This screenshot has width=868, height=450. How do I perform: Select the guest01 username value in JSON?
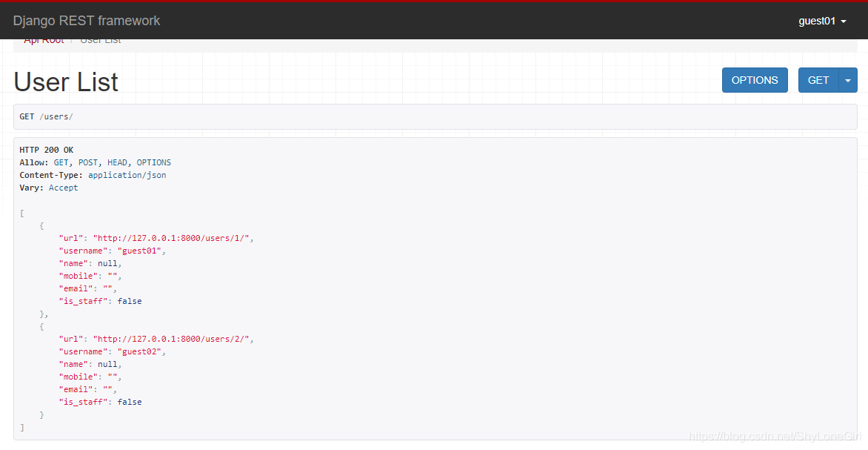click(140, 251)
